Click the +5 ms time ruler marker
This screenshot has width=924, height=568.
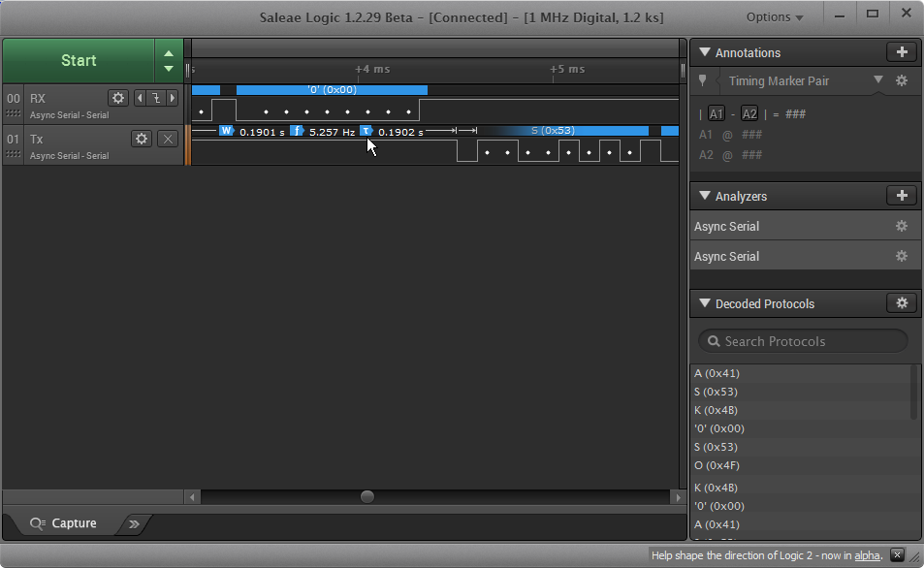(567, 69)
